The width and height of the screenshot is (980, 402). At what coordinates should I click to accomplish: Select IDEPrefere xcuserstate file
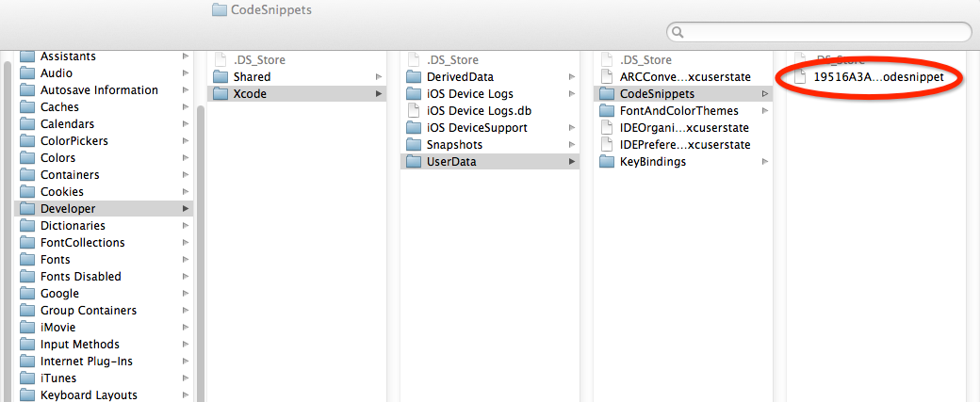(683, 145)
